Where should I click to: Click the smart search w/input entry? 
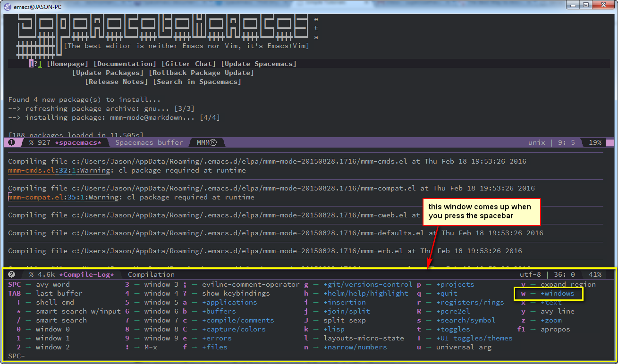78,311
